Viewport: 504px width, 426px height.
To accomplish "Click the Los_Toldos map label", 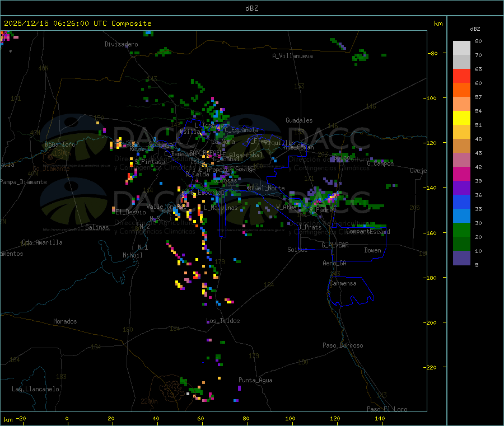I will tap(223, 321).
